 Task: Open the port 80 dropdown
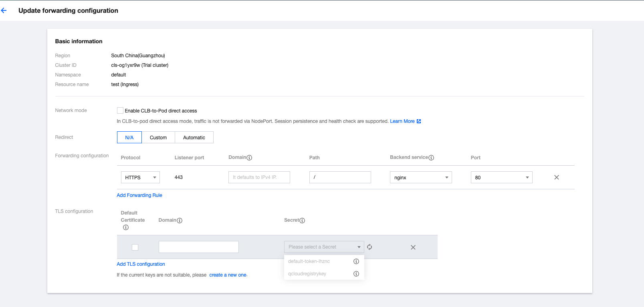point(501,177)
